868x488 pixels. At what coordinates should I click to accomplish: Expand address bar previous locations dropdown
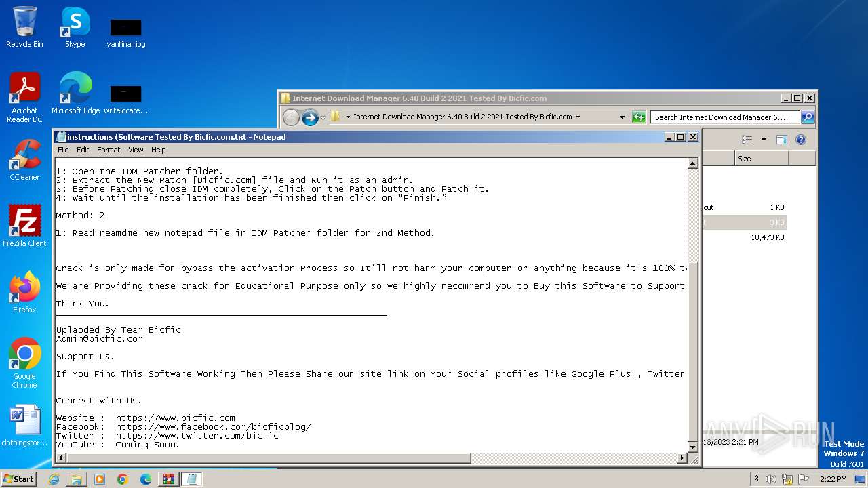pyautogui.click(x=622, y=117)
